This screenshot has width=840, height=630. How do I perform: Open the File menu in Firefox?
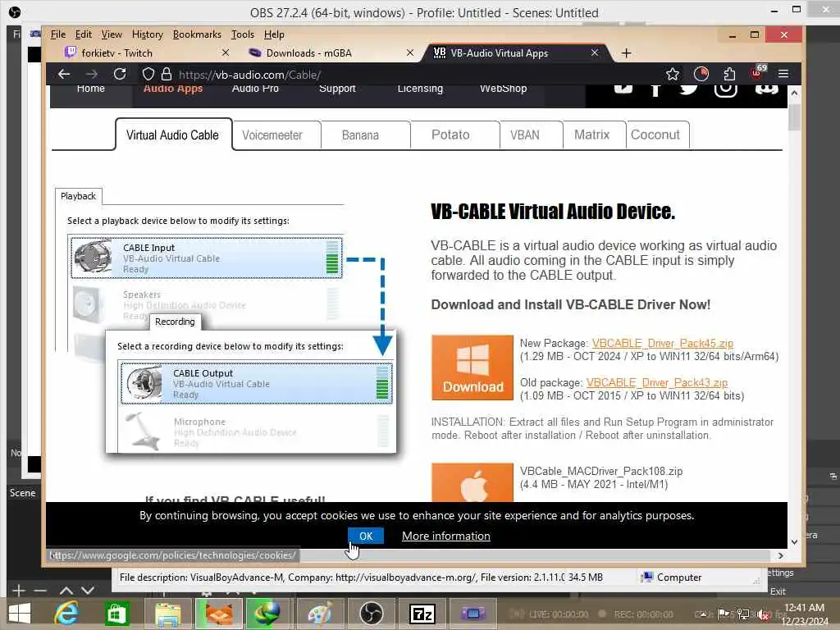pyautogui.click(x=58, y=34)
